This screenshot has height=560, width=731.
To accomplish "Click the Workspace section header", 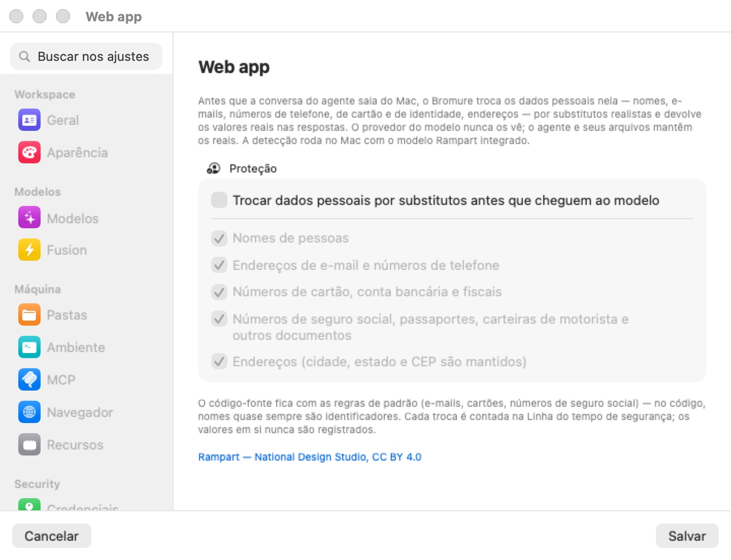I will [45, 94].
